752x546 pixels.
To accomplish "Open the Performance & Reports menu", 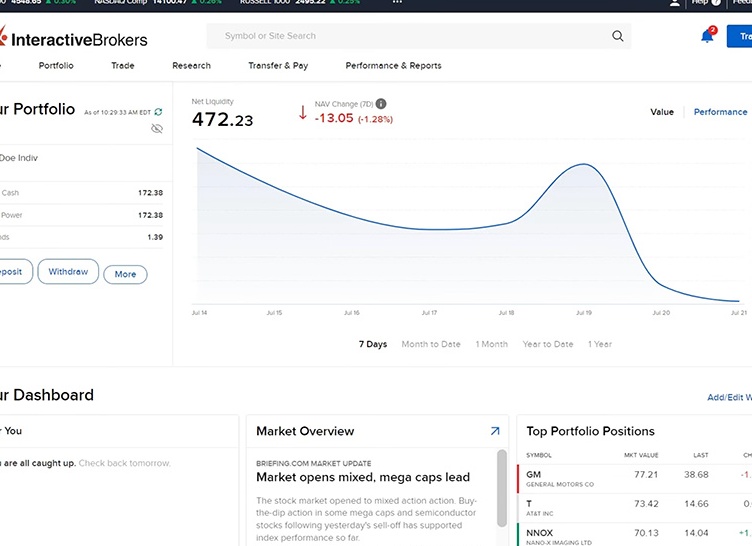I will (x=393, y=66).
